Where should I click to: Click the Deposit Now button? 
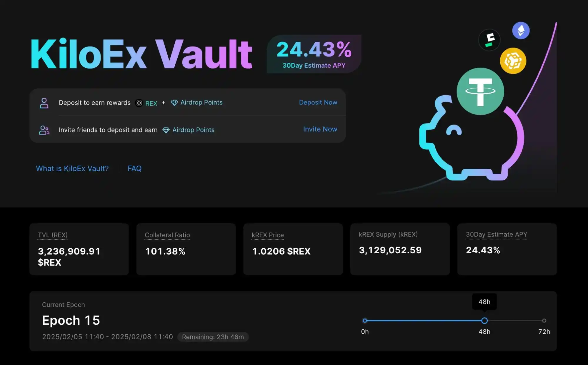click(x=318, y=102)
